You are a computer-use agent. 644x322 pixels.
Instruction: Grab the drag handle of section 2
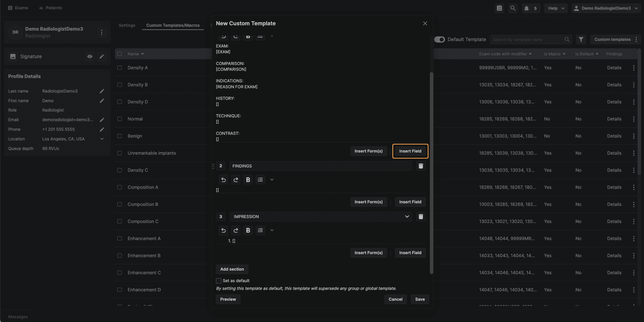pyautogui.click(x=213, y=166)
